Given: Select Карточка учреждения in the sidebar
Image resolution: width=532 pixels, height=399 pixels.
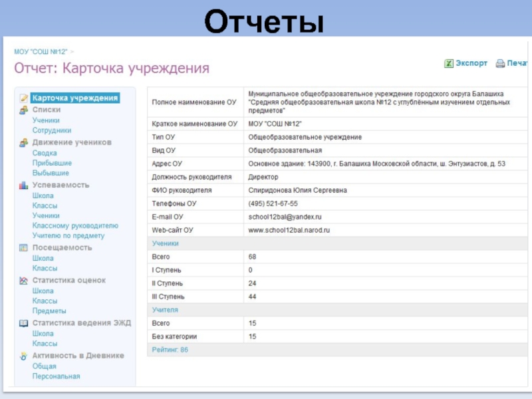Looking at the screenshot, I should (75, 98).
